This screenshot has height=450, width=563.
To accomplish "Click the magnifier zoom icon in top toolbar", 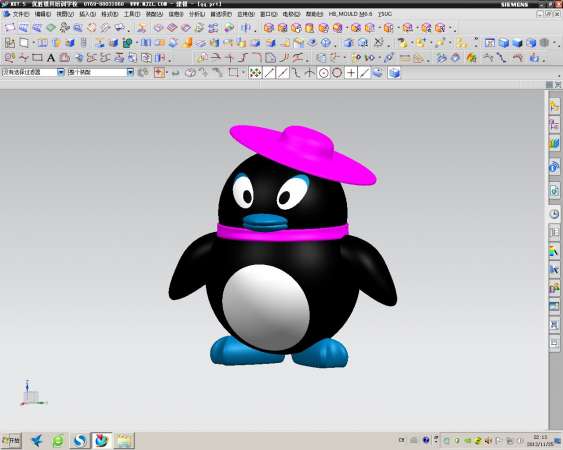I will [x=78, y=28].
